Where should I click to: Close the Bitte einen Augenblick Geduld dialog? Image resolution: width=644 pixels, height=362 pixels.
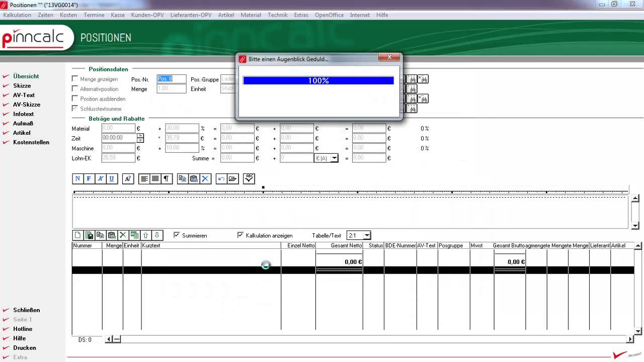(389, 57)
